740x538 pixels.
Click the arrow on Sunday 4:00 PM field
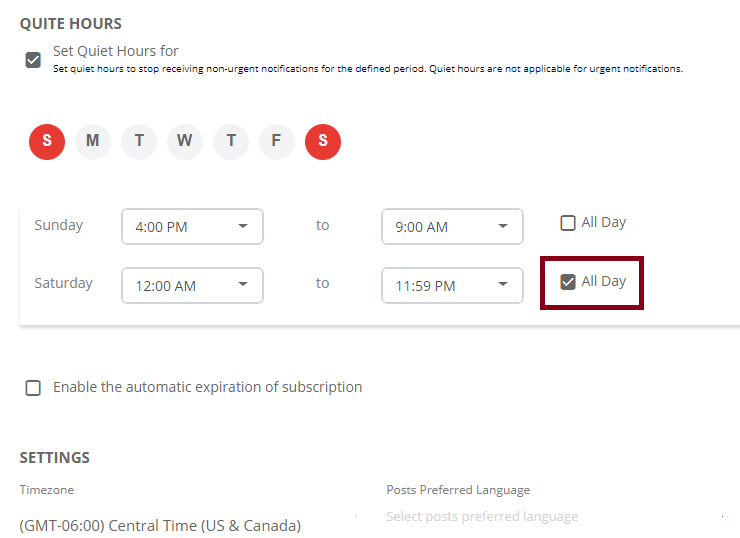click(x=243, y=226)
